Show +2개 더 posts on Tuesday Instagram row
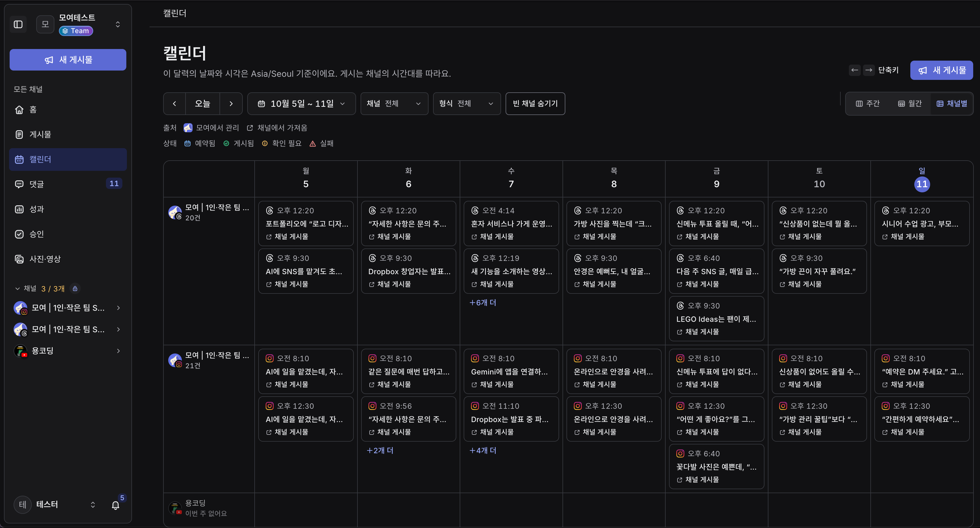 (x=380, y=451)
